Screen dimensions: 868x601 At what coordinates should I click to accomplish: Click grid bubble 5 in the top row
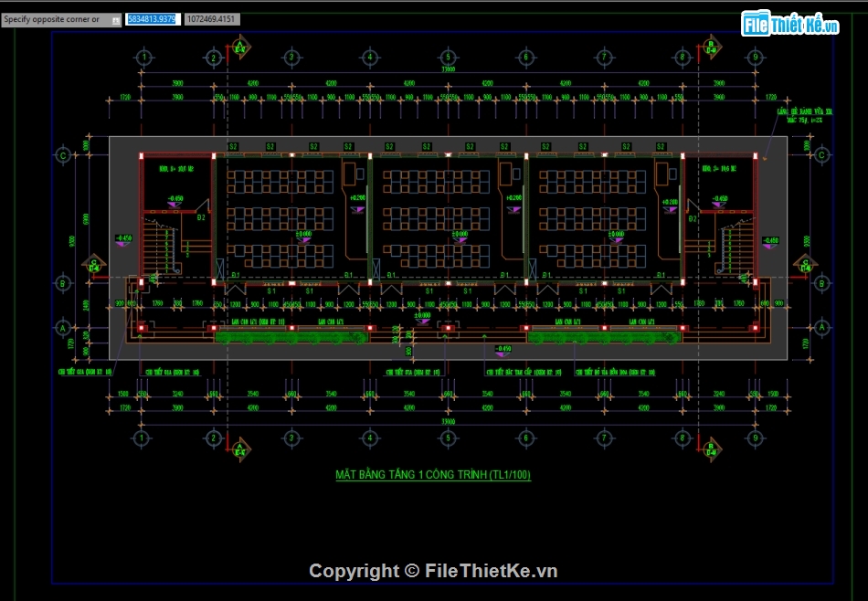(448, 58)
